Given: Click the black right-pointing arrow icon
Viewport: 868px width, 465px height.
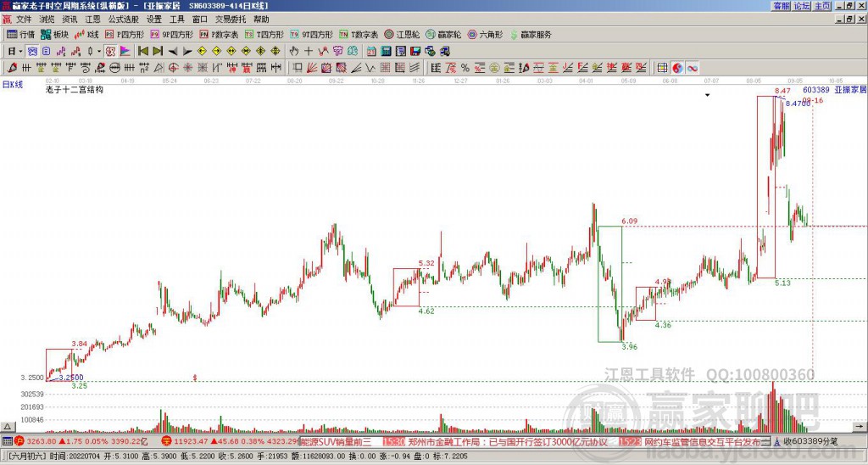Looking at the screenshot, I should (187, 52).
